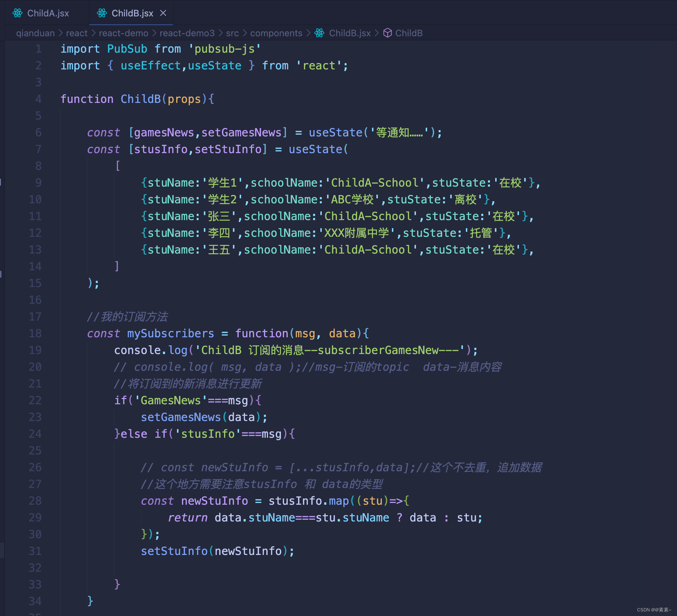Viewport: 677px width, 616px height.
Task: Place cursor in the setGamesNews call
Action: click(x=181, y=417)
